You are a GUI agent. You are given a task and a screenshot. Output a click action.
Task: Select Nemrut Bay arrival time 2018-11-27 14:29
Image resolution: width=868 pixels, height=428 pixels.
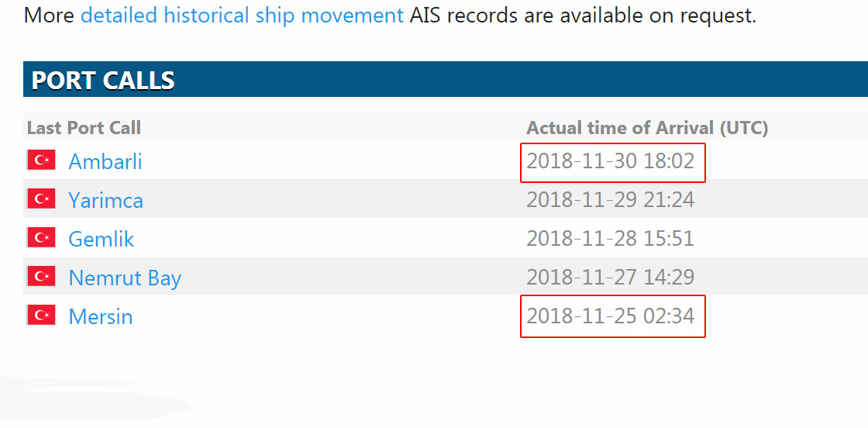click(611, 278)
